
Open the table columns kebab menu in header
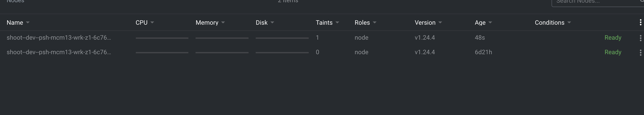coord(640,22)
